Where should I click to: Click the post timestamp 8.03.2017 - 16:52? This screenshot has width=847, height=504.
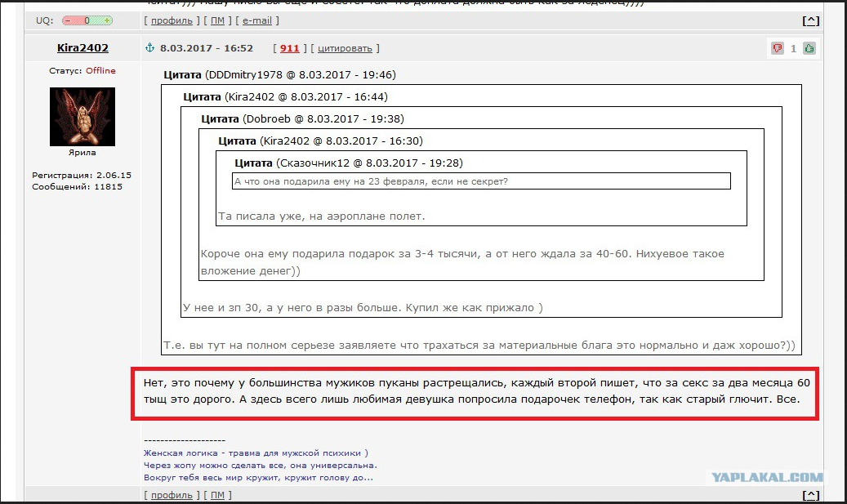click(x=207, y=48)
